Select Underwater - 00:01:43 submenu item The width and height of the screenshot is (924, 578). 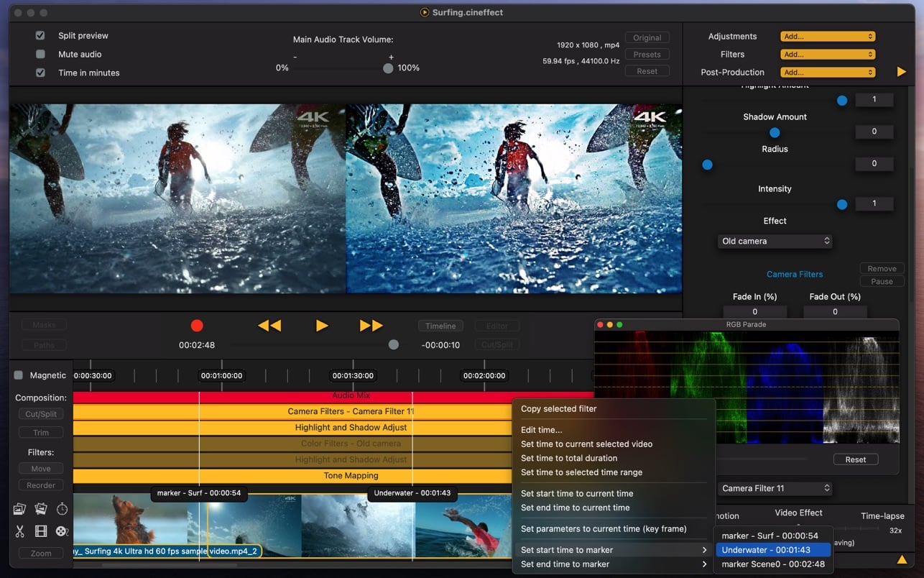[773, 550]
